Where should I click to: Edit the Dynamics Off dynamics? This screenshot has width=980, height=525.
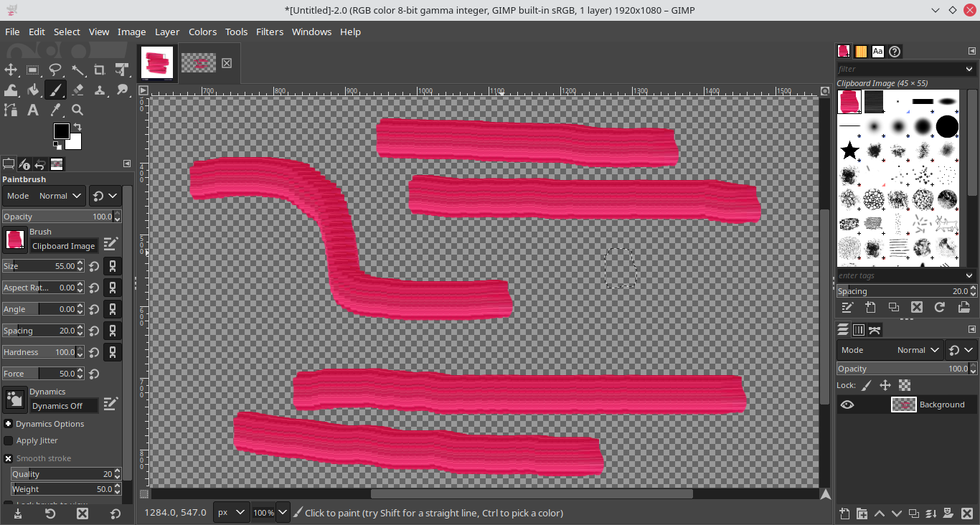110,404
